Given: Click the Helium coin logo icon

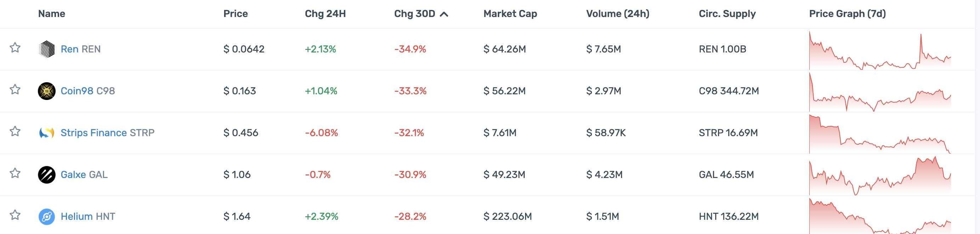Looking at the screenshot, I should click(46, 217).
